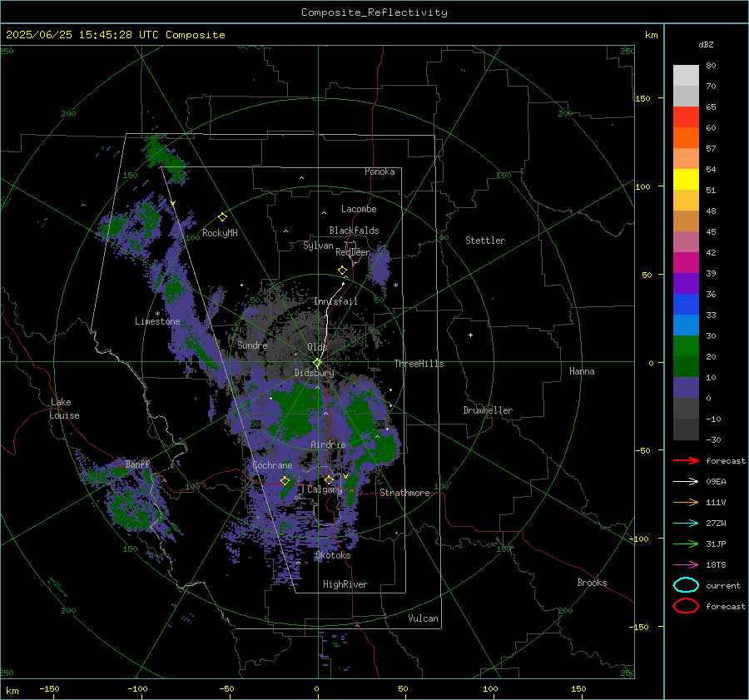Image resolution: width=749 pixels, height=700 pixels.
Task: Click the HighRiver city label
Action: coord(345,584)
